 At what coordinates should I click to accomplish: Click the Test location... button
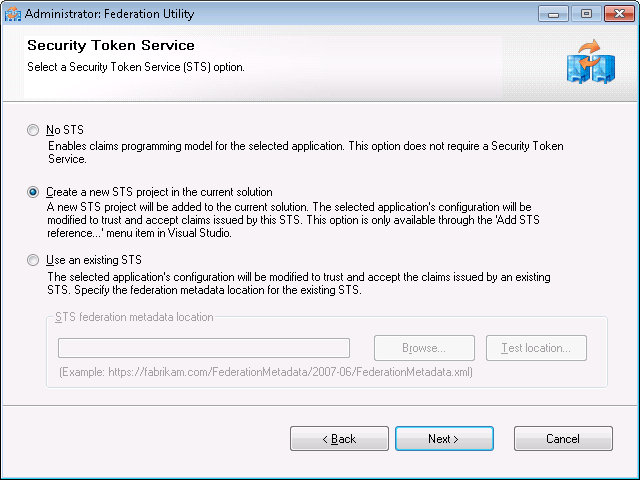[536, 348]
